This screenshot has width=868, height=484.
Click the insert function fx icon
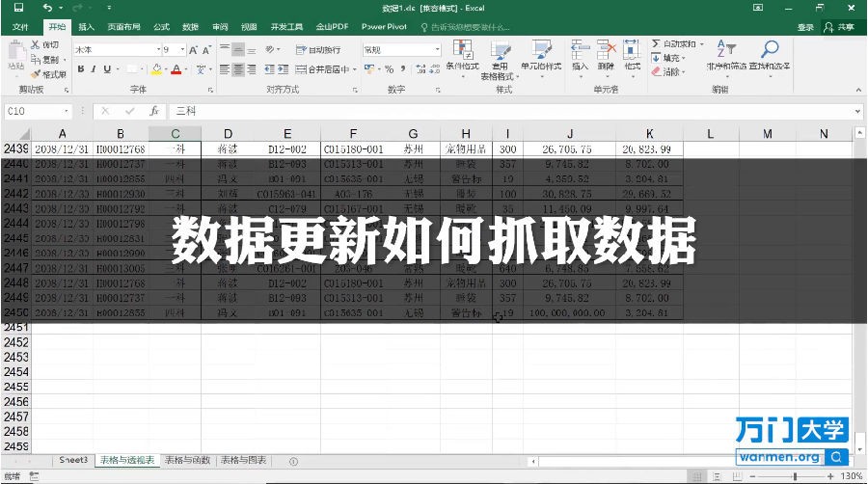154,111
